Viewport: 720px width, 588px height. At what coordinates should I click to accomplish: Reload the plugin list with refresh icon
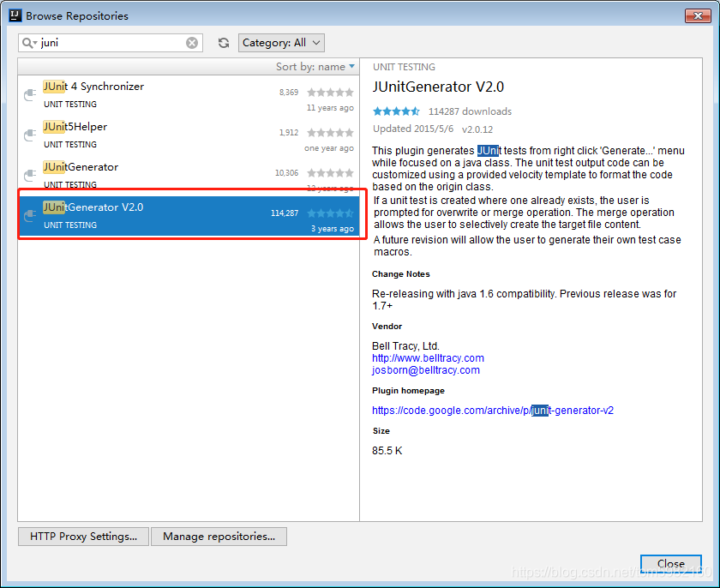[x=224, y=43]
